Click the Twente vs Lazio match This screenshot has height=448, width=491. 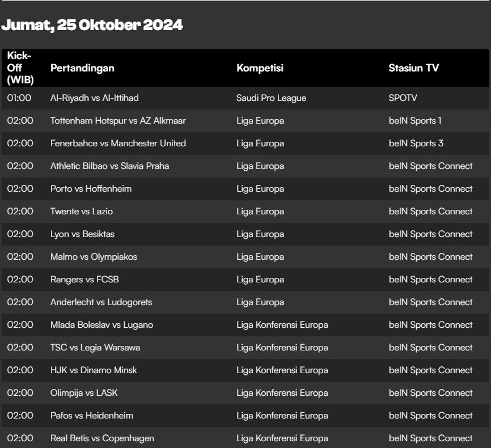(x=82, y=212)
